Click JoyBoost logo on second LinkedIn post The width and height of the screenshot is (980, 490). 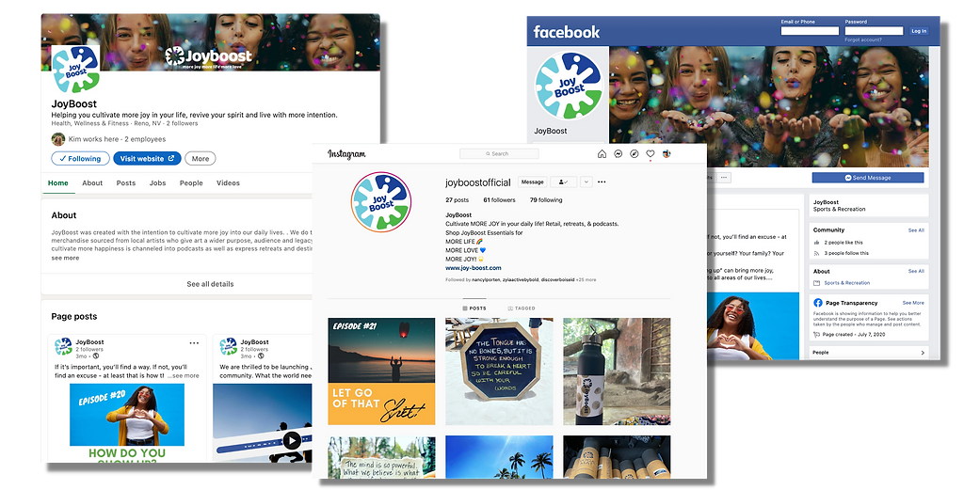[x=228, y=346]
